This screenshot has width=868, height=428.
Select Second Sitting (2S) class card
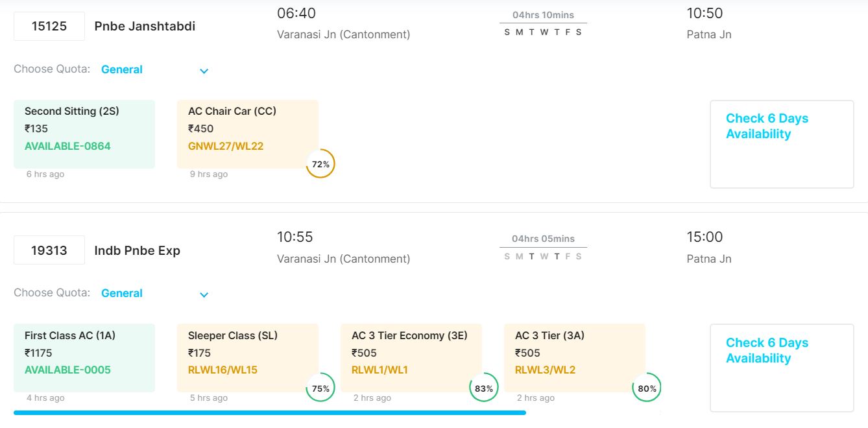(x=84, y=134)
